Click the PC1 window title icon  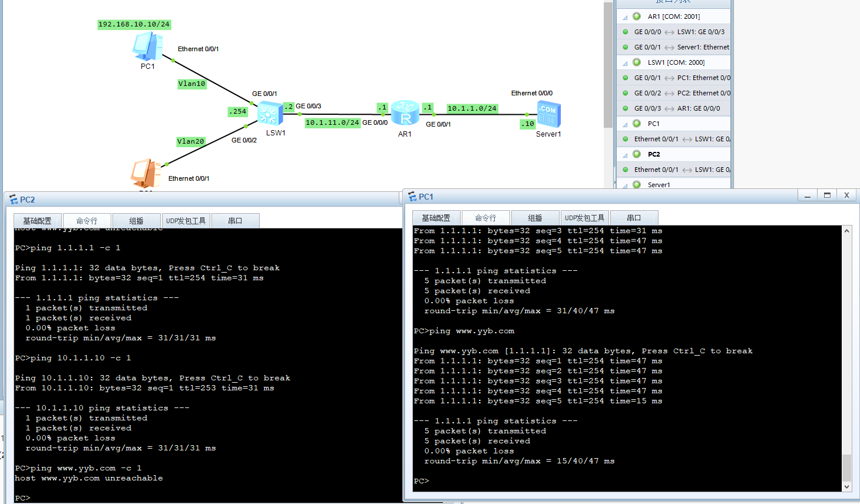click(412, 197)
